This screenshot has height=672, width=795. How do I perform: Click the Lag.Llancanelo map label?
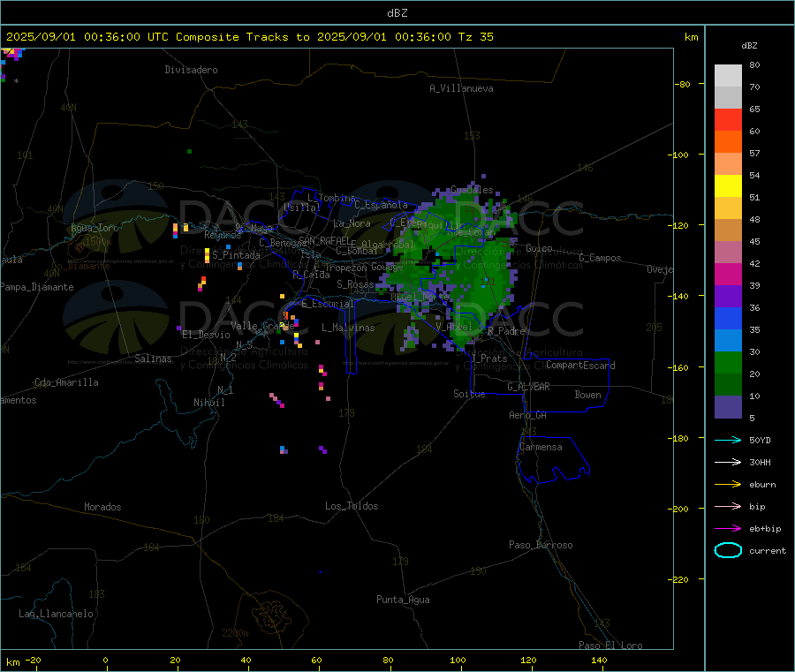pos(57,615)
